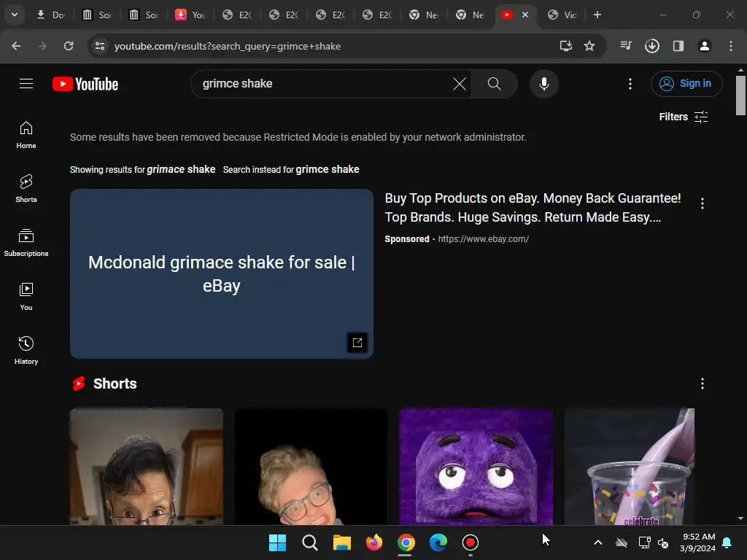Image resolution: width=747 pixels, height=560 pixels.
Task: Open History in the sidebar
Action: 26,351
